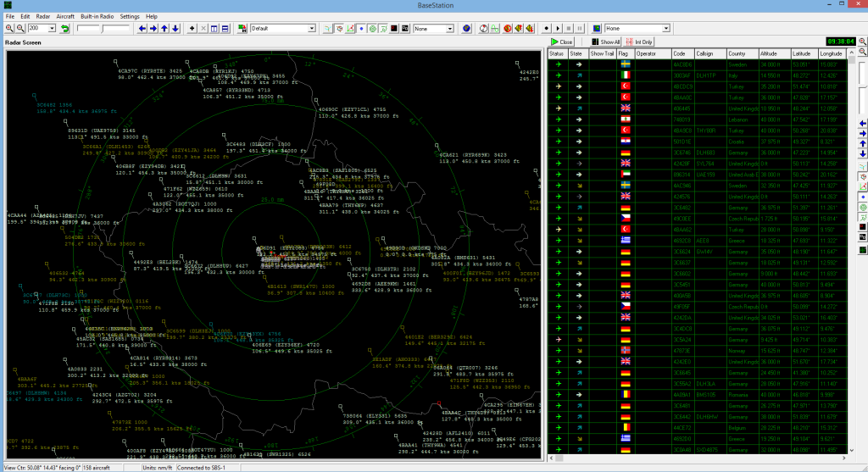Click the play triangle button

pos(558,28)
